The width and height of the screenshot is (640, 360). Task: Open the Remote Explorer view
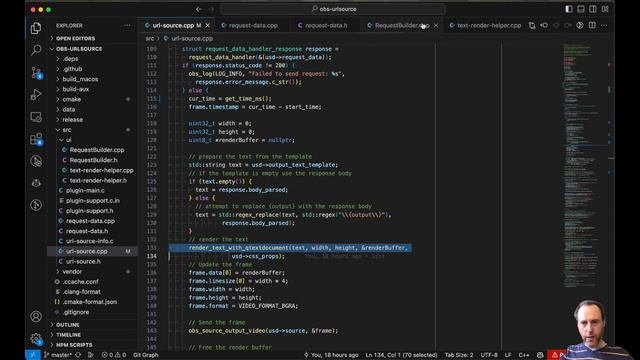(36, 117)
